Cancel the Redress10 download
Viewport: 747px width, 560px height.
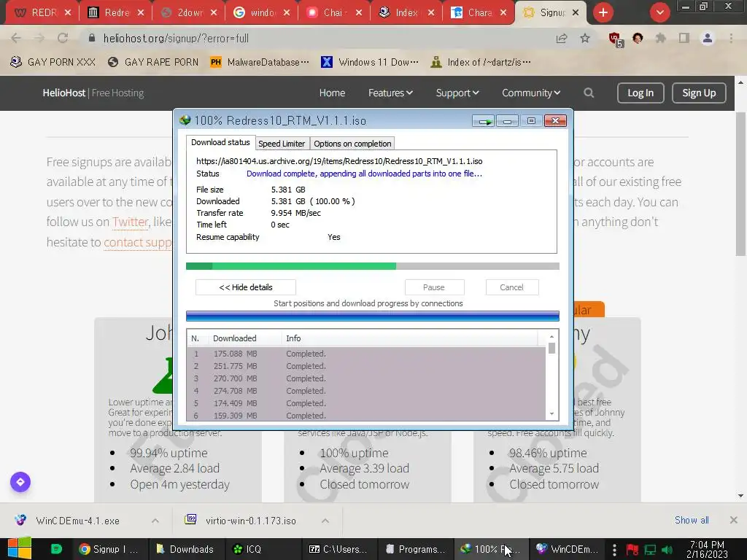511,287
